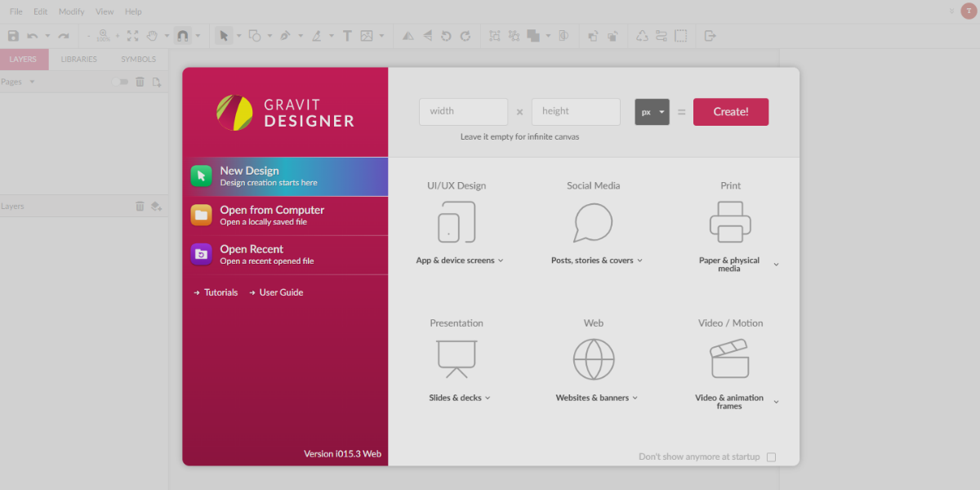980x490 pixels.
Task: Open the px units dropdown
Action: [651, 111]
